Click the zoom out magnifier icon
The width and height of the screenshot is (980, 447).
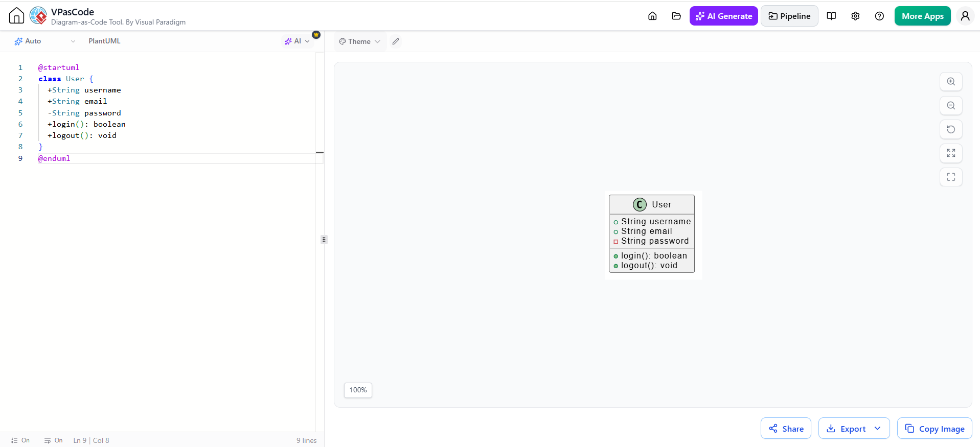pos(951,106)
